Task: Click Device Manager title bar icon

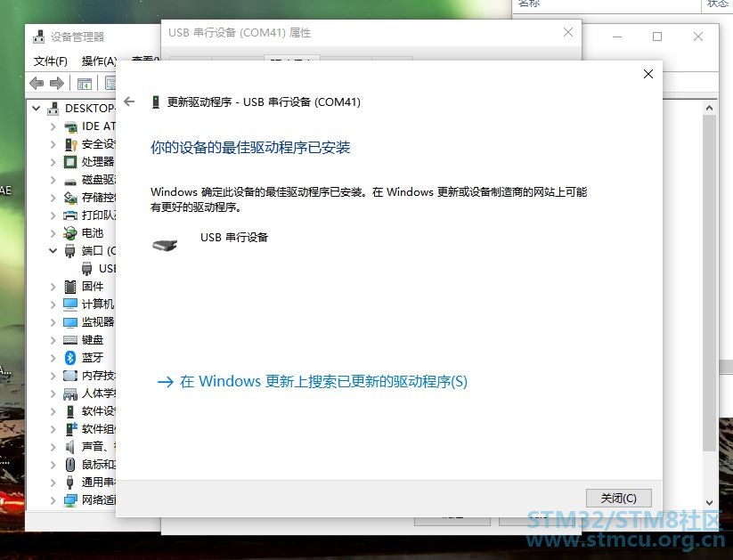Action: (39, 37)
